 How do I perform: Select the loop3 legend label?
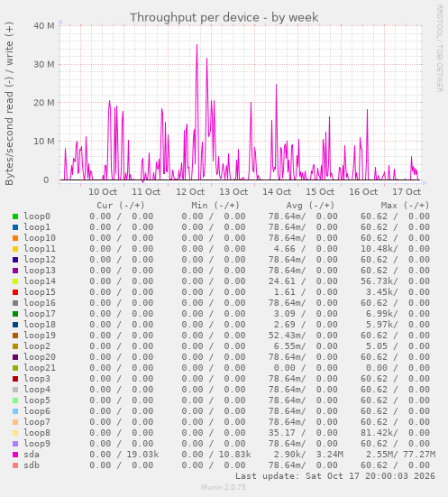tap(37, 379)
